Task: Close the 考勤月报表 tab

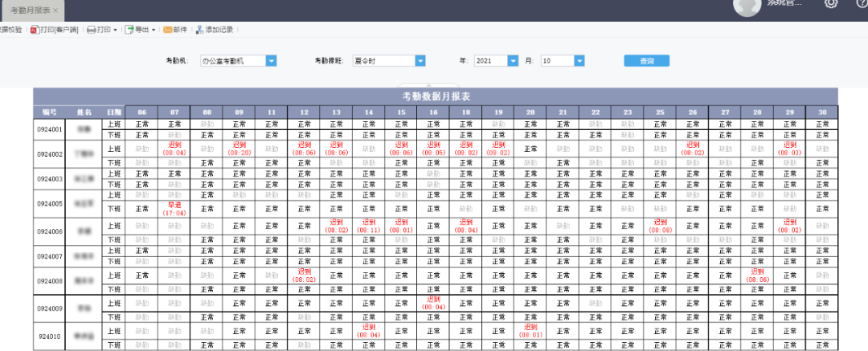Action: 55,10
